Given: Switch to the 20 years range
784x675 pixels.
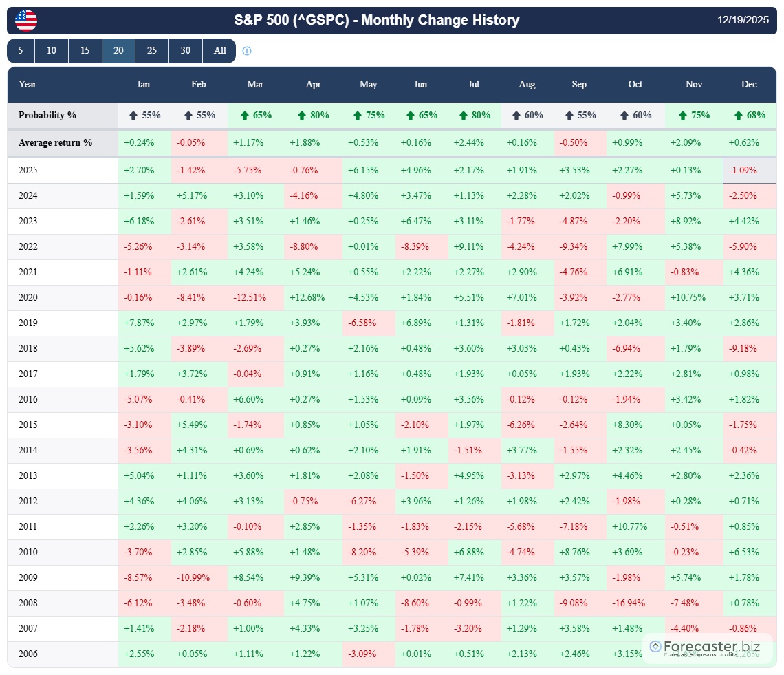Looking at the screenshot, I should click(118, 51).
